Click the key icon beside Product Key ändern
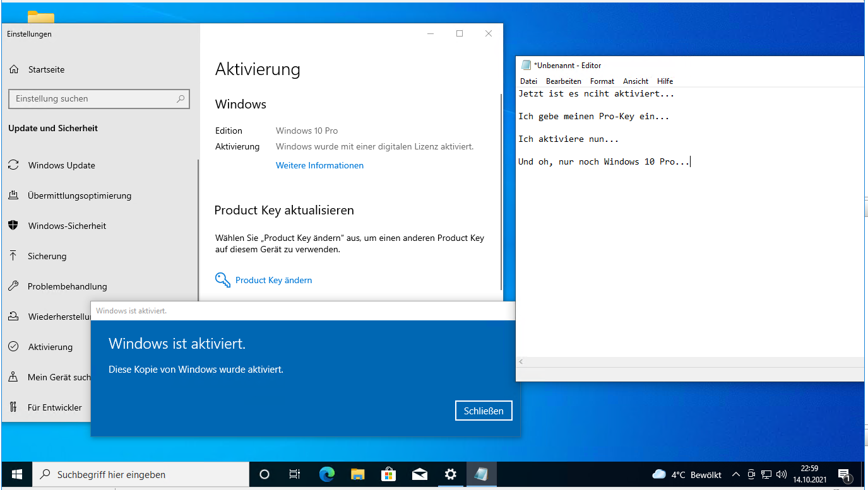Image resolution: width=868 pixels, height=490 pixels. (223, 280)
